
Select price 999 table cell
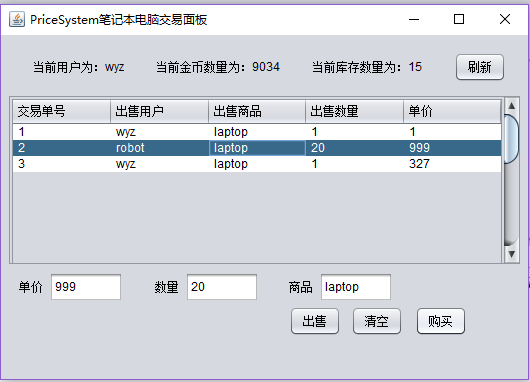pos(452,148)
